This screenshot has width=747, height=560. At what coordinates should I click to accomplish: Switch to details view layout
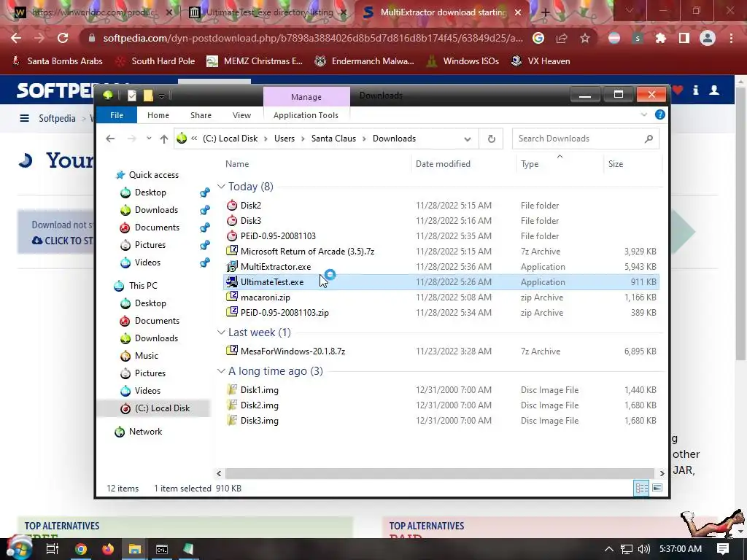pyautogui.click(x=641, y=488)
